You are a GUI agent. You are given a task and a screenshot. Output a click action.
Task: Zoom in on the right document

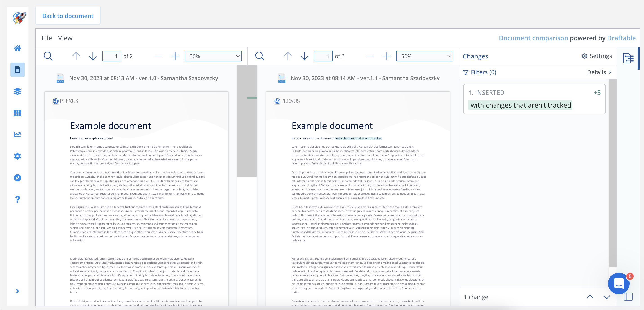point(387,56)
